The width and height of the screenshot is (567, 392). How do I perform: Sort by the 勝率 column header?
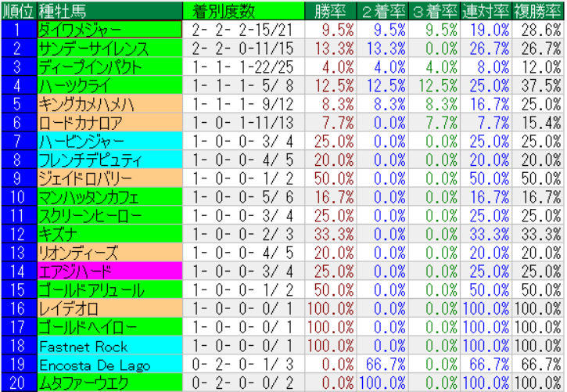point(328,10)
